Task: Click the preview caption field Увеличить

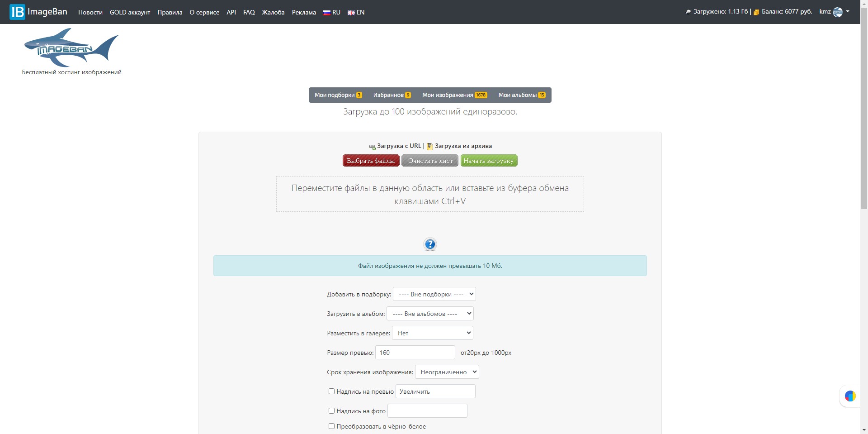Action: point(435,391)
